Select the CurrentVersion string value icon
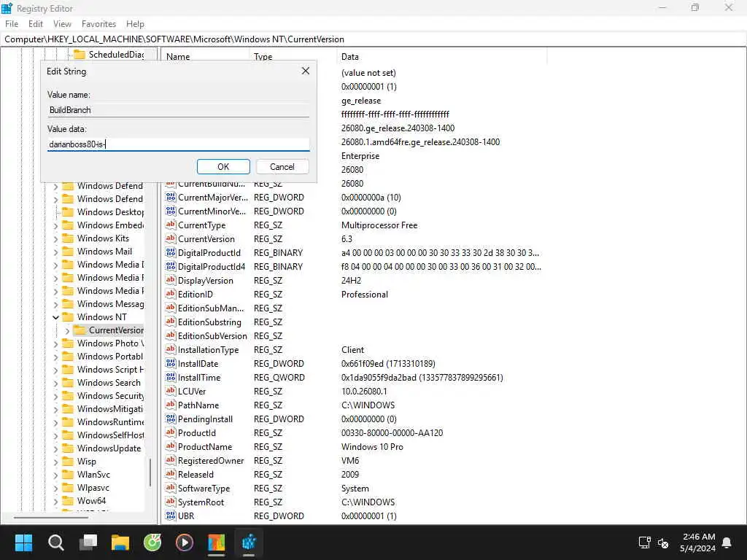Viewport: 747px width, 560px height. point(171,238)
